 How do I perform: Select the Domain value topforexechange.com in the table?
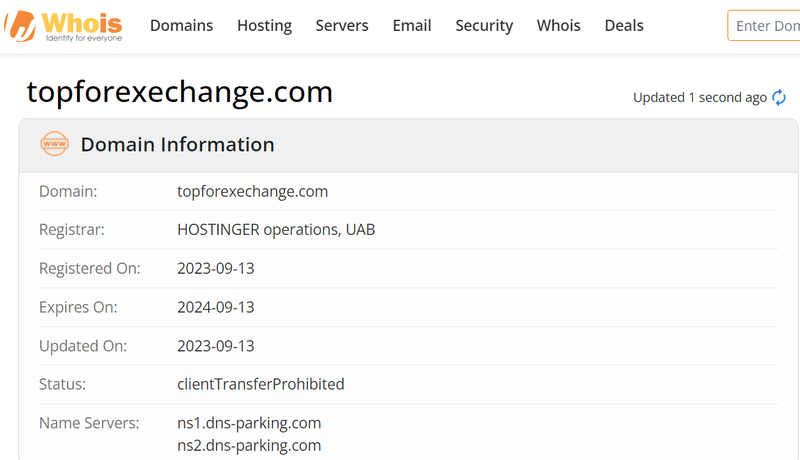[253, 191]
